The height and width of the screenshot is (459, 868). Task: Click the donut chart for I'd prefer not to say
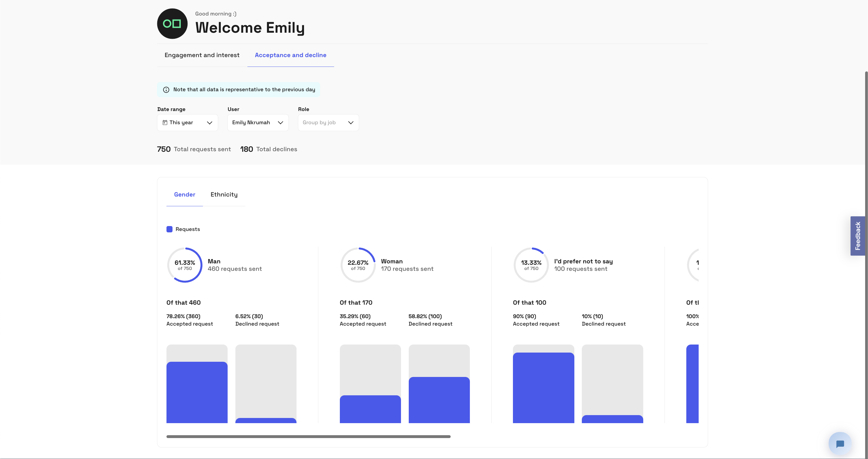pyautogui.click(x=531, y=265)
